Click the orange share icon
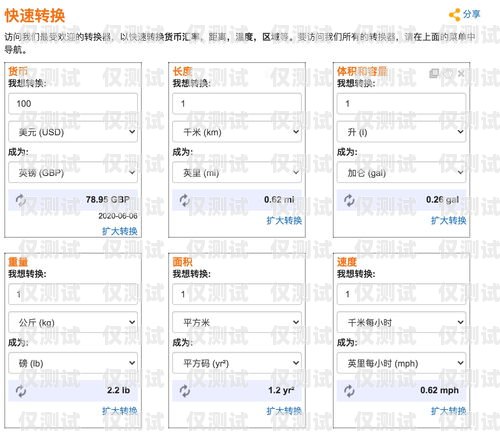500x439 pixels. (x=455, y=15)
